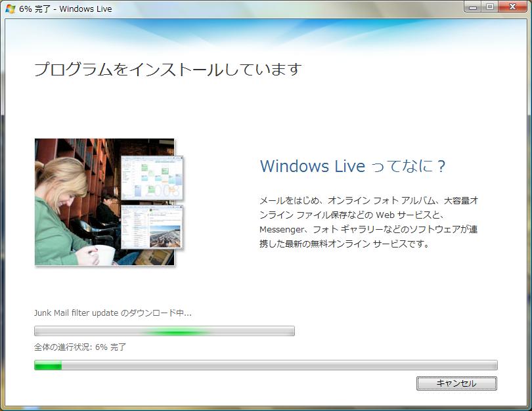Click the キャンセル (Cancel) button
Viewport: 532px width, 411px height.
tap(456, 383)
